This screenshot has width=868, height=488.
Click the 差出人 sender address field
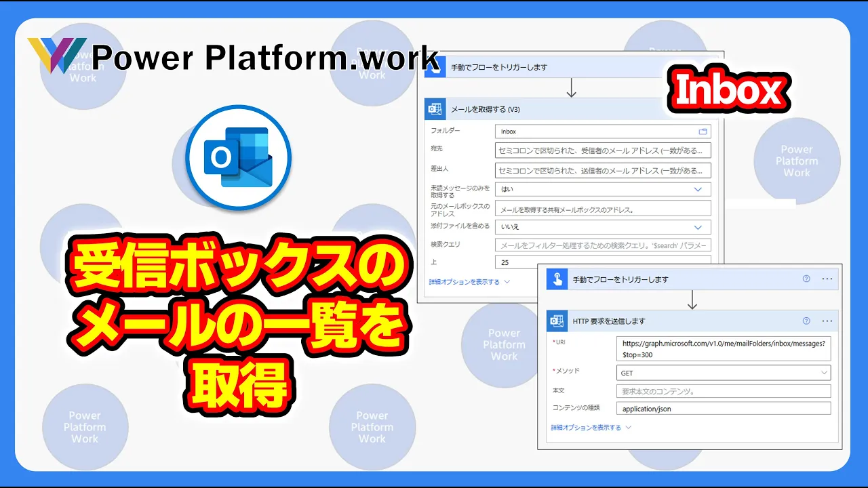click(603, 170)
